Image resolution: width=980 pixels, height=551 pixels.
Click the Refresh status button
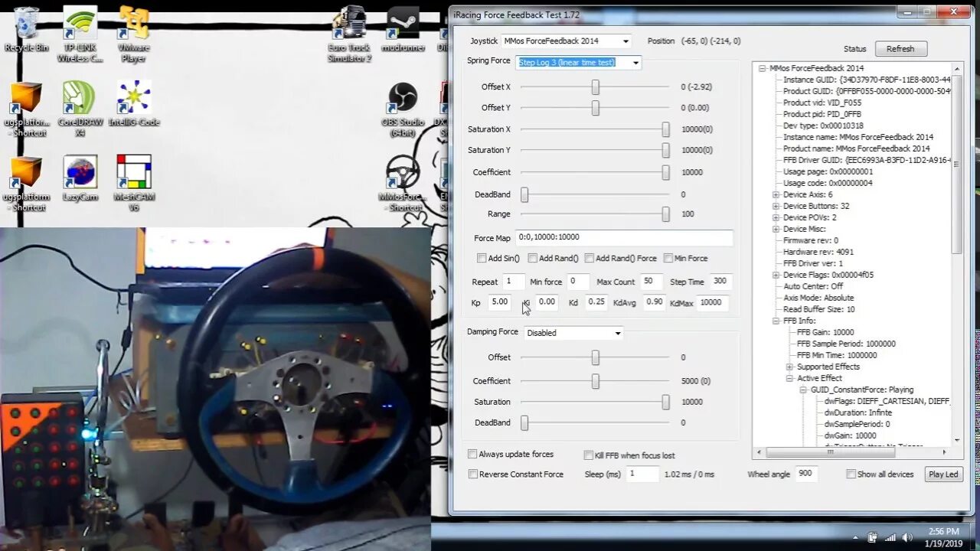[x=900, y=48]
